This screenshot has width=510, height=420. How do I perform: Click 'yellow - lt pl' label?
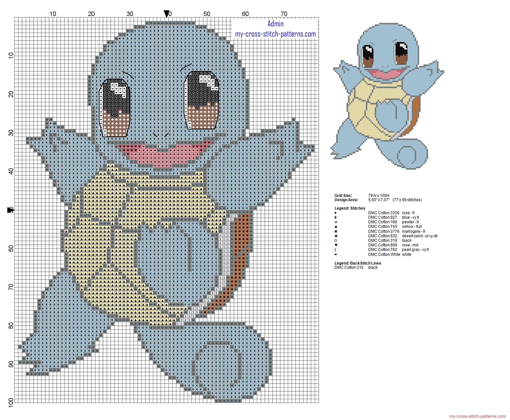pos(412,227)
